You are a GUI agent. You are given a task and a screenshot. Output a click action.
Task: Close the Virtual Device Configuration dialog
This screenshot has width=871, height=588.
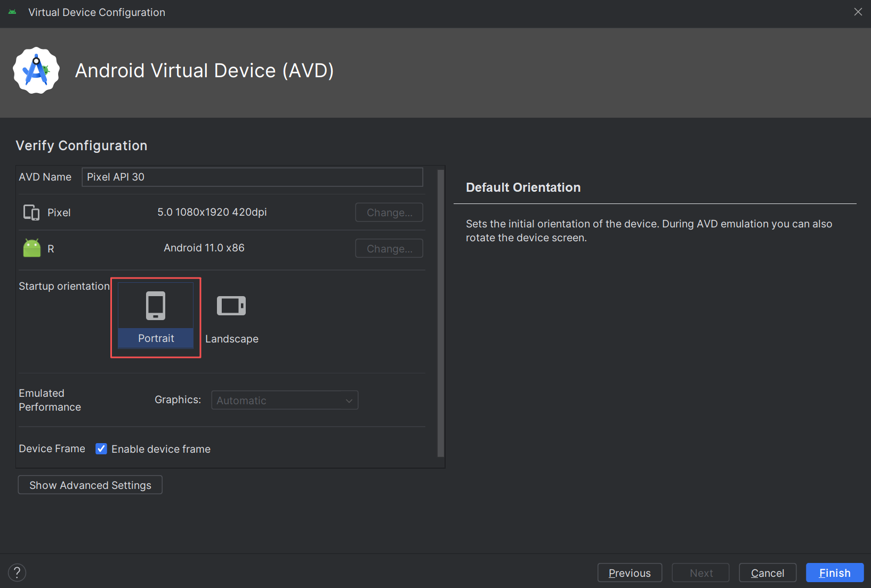pos(858,12)
